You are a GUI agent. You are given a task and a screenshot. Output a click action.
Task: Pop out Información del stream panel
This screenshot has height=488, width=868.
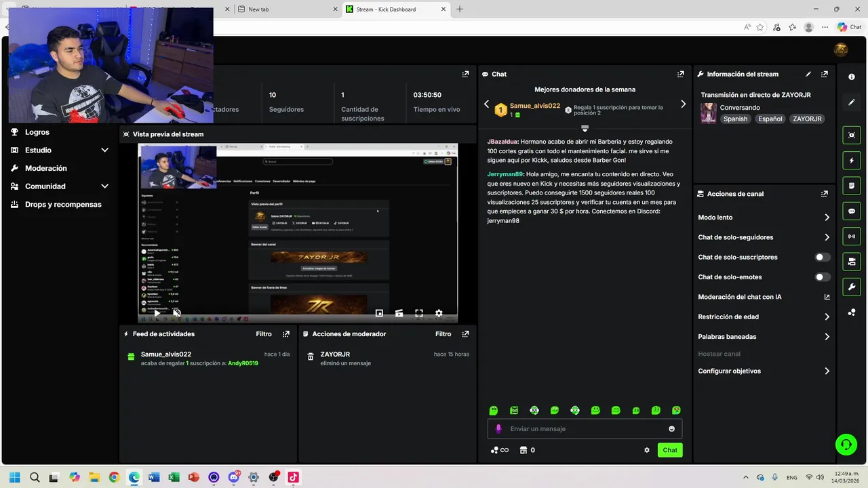click(825, 74)
